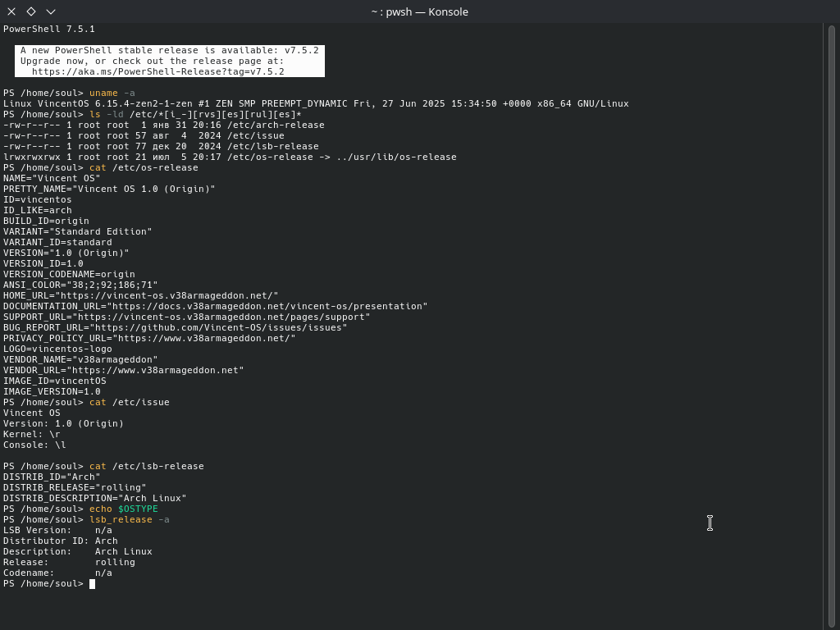This screenshot has height=630, width=840.
Task: Click the 'VARIANT_ID=standard' line
Action: point(58,243)
